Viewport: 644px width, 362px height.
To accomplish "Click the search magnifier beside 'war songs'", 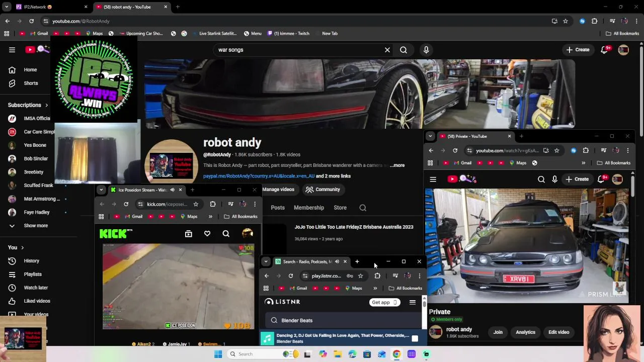I will (404, 50).
